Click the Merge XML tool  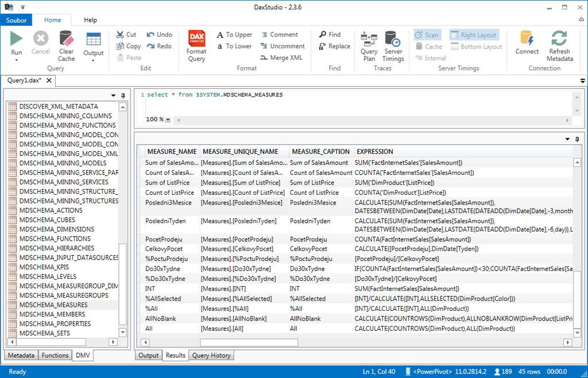pos(281,58)
